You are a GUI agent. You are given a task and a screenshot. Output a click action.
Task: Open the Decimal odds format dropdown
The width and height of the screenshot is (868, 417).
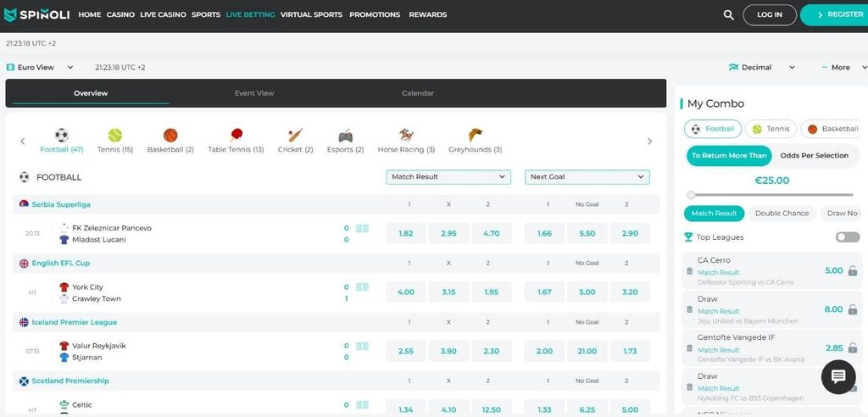pos(762,68)
